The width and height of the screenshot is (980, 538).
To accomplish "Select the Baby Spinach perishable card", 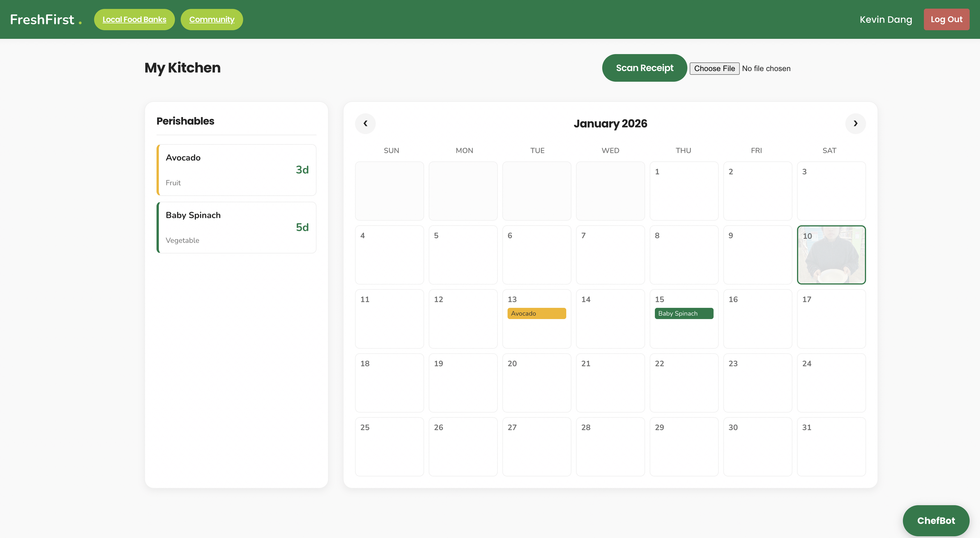I will pos(236,227).
